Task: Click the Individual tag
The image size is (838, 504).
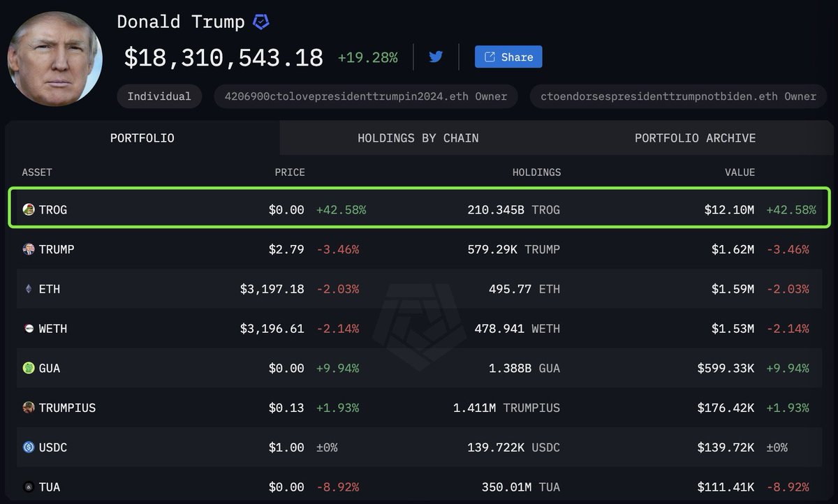Action: pyautogui.click(x=159, y=96)
